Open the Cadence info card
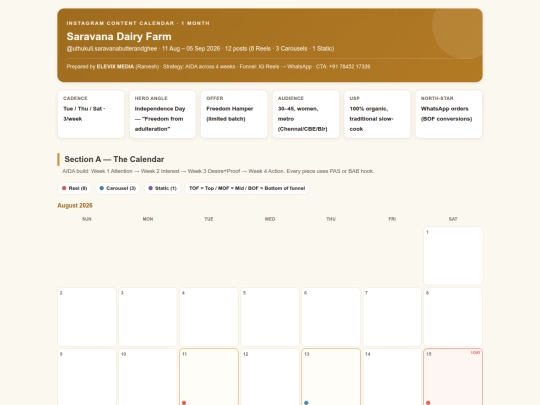Screen dimensions: 540x405 coord(91,114)
